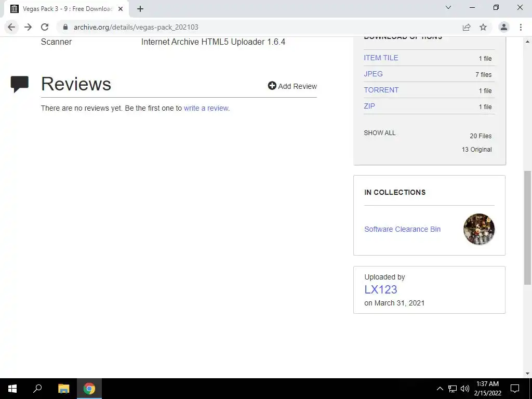The height and width of the screenshot is (399, 532).
Task: Select the Vegas Pack 3 - 9 tab
Action: [x=66, y=9]
